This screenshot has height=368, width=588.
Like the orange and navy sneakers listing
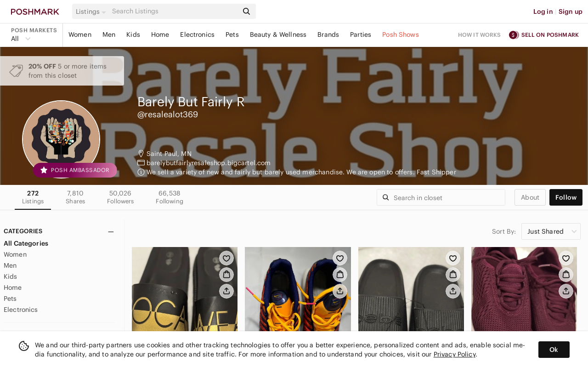340,258
